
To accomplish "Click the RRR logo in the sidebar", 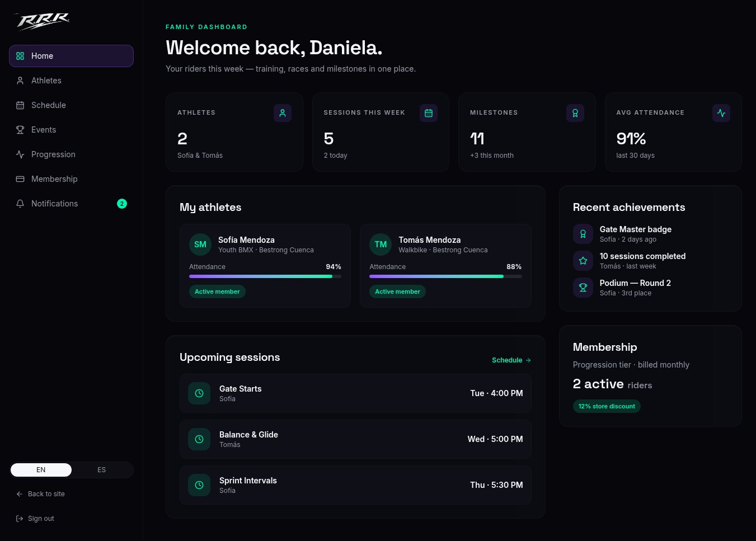I will [43, 21].
